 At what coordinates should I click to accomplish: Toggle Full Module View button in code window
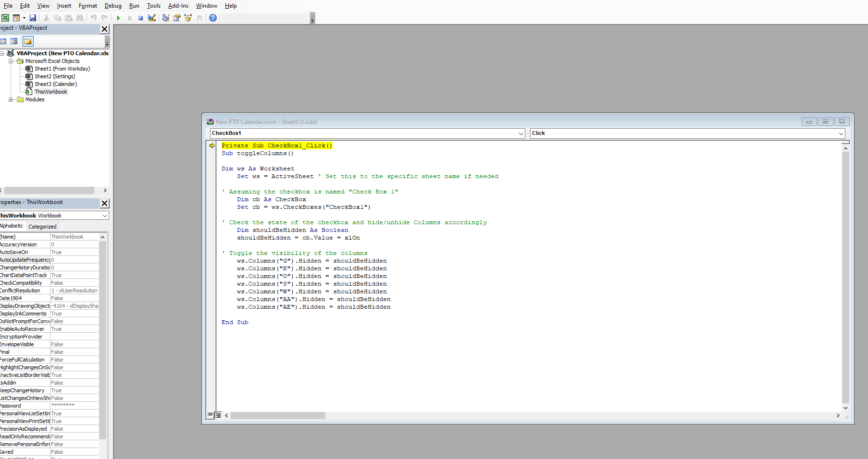[218, 415]
